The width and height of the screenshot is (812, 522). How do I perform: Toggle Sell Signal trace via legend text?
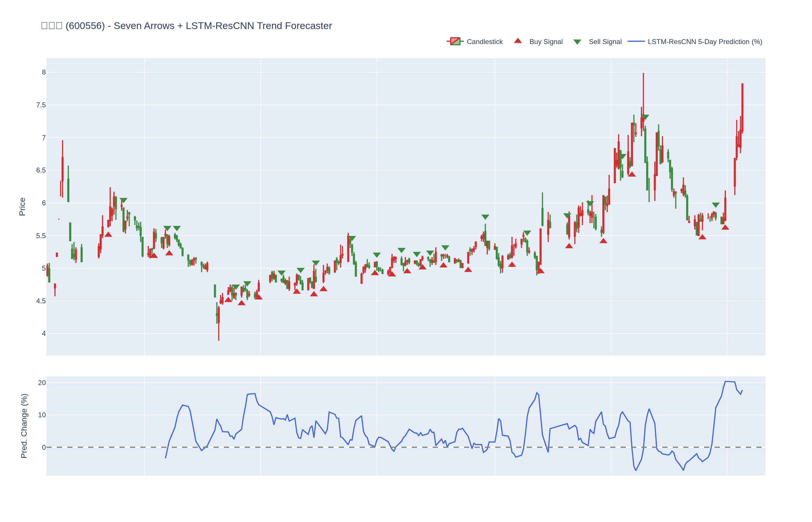pyautogui.click(x=605, y=42)
